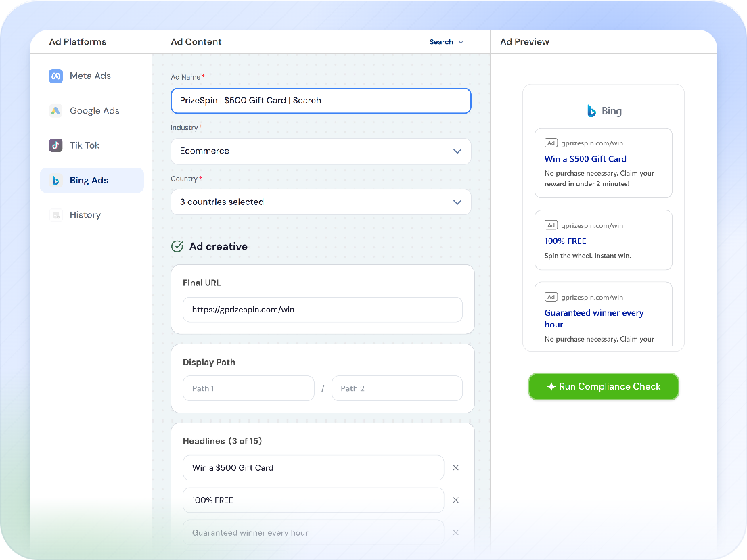Image resolution: width=747 pixels, height=560 pixels.
Task: Click 'Guaranteed winner every hour' preview link
Action: [x=594, y=319]
